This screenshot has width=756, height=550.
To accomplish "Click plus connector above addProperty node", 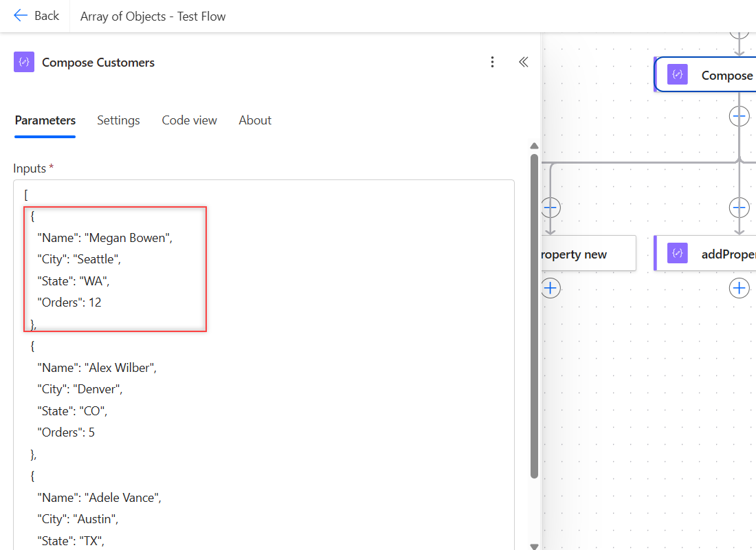I will click(x=739, y=208).
